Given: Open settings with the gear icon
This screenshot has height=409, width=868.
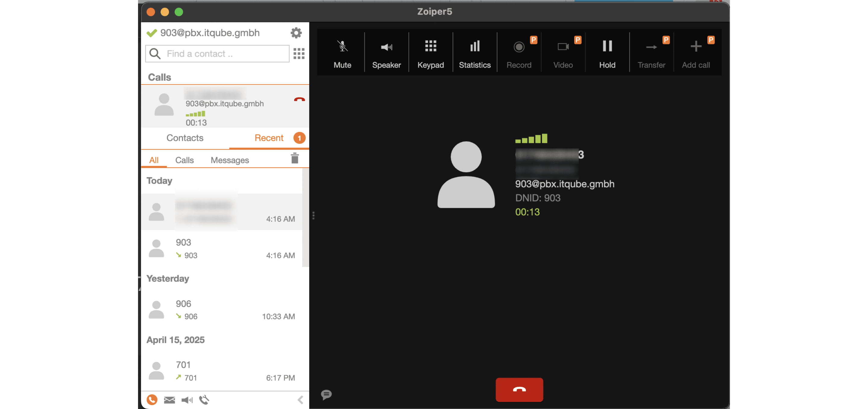Looking at the screenshot, I should click(296, 33).
